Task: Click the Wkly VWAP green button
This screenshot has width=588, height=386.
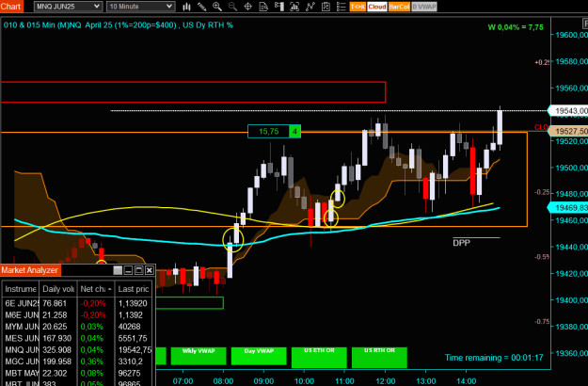Action: pyautogui.click(x=199, y=356)
